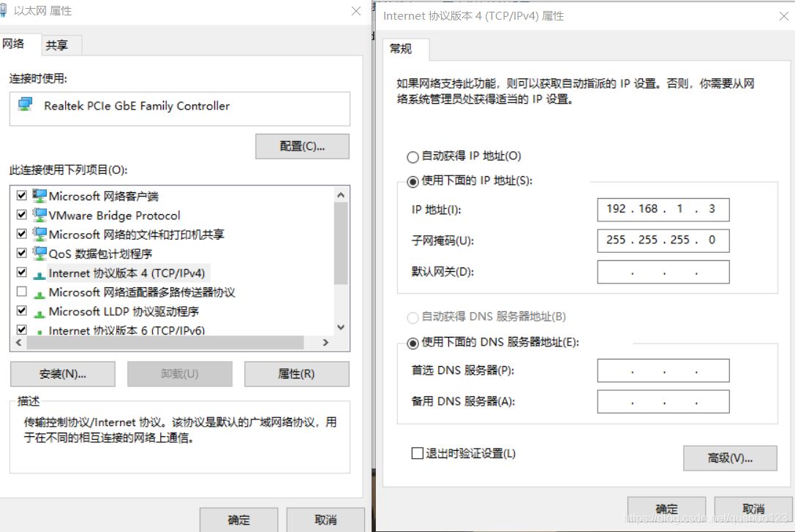Click the Internet 协议版本 6 protocol icon
Image resolution: width=795 pixels, height=532 pixels.
[39, 332]
